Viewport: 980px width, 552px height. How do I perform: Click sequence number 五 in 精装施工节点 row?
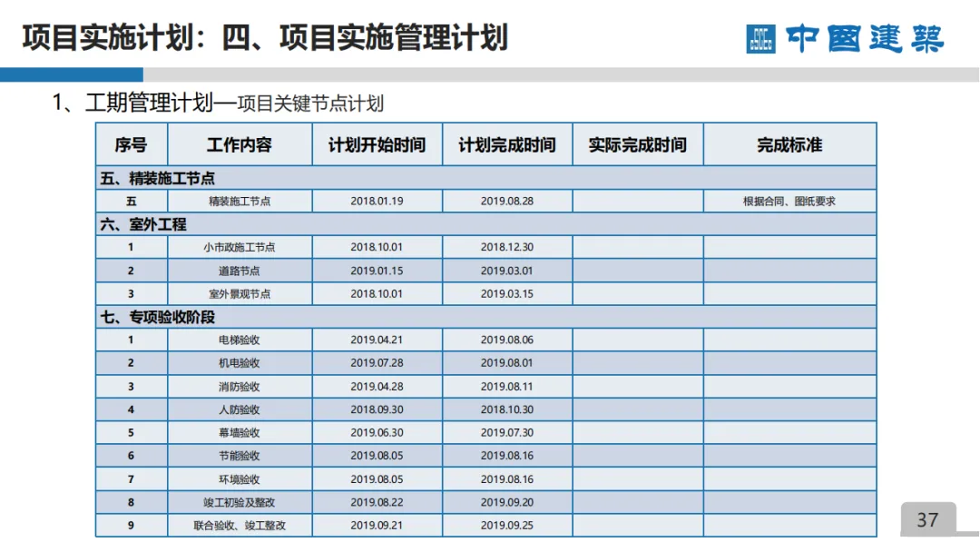131,202
